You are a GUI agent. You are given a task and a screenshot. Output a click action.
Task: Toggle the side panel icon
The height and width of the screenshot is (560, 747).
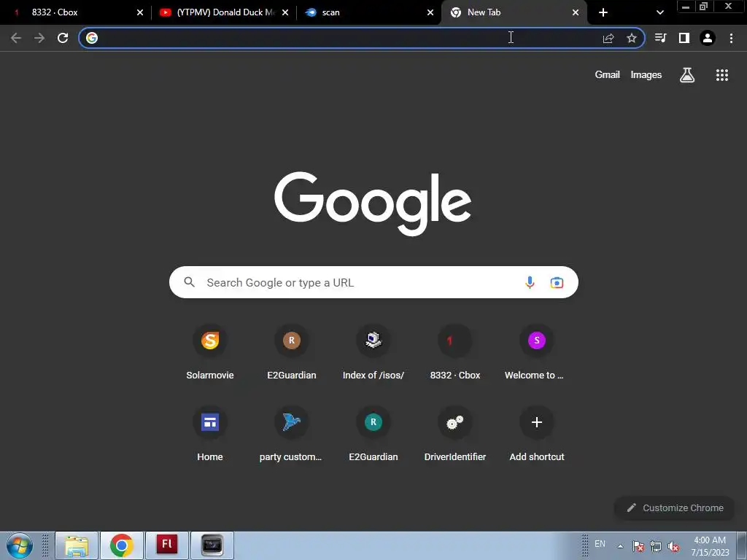pos(684,38)
